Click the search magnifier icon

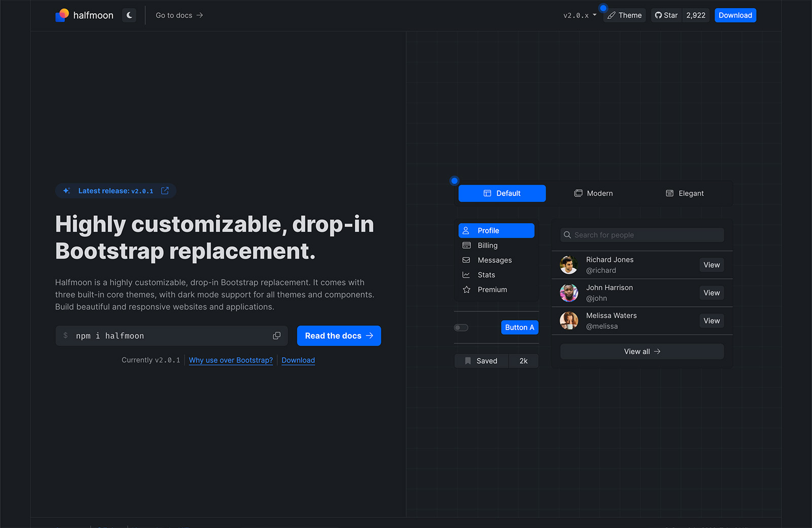[x=567, y=235]
